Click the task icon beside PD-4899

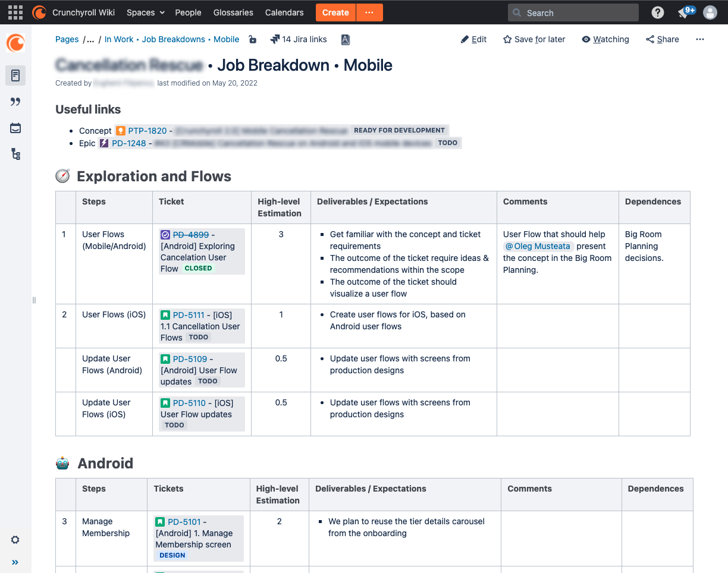point(165,235)
